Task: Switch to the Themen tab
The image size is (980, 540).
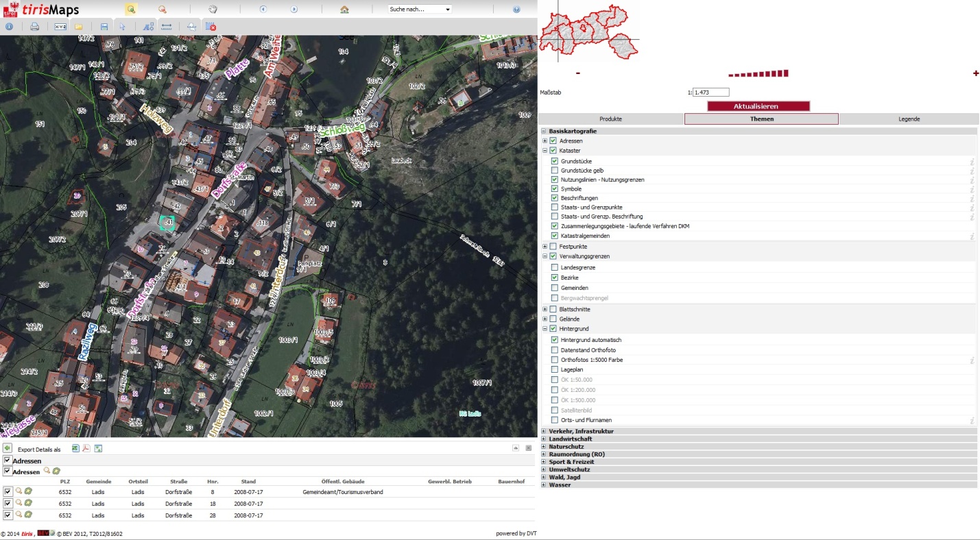Action: (761, 119)
